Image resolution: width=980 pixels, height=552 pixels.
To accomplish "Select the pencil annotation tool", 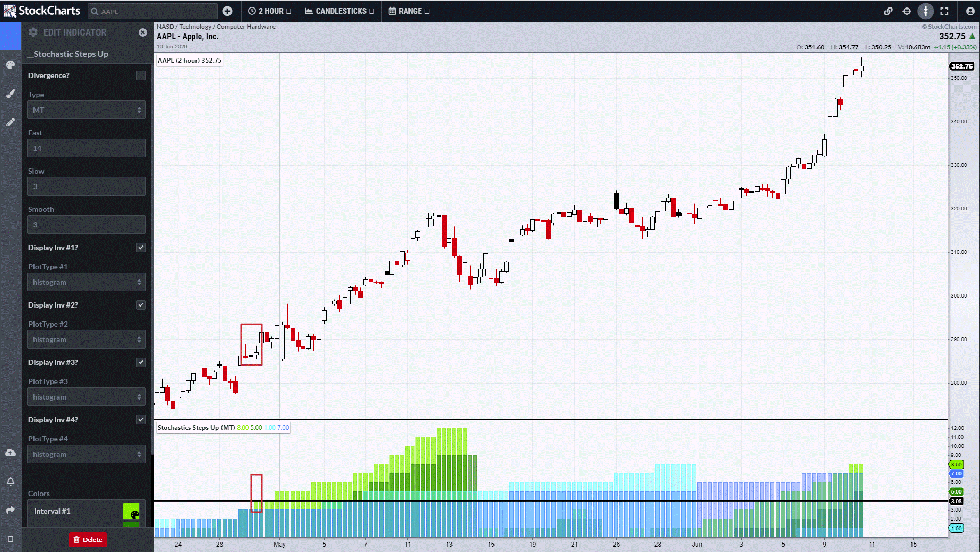I will pyautogui.click(x=11, y=122).
